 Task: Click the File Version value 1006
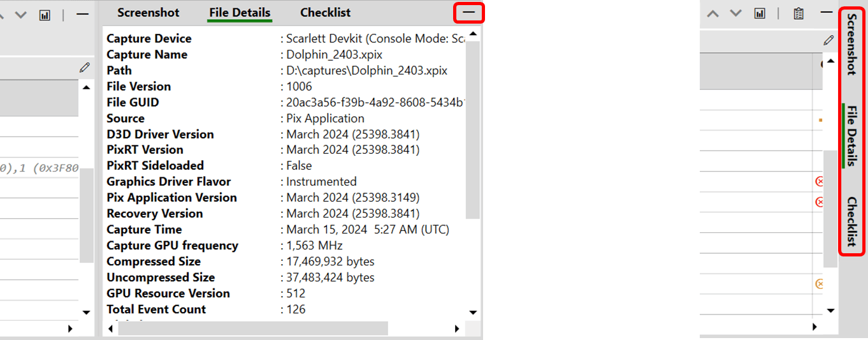click(300, 87)
